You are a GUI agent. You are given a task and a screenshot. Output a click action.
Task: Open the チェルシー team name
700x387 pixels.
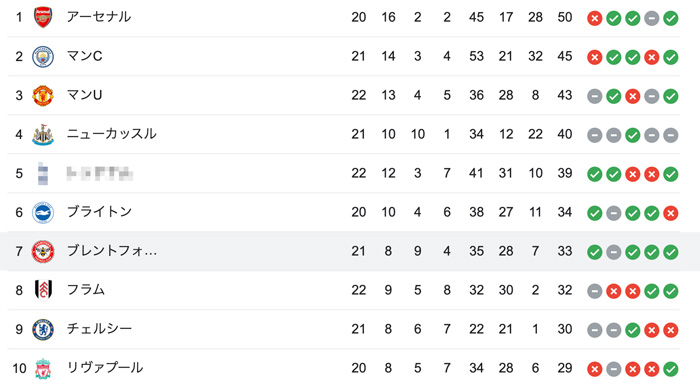[x=99, y=329]
